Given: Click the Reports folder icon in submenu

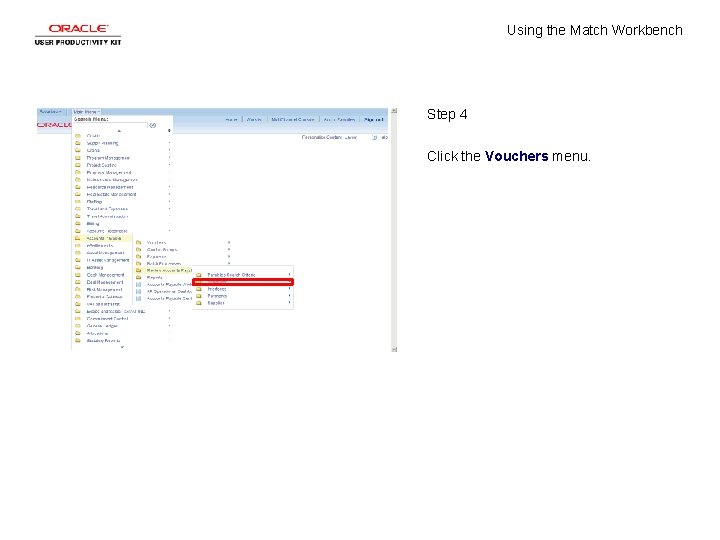Looking at the screenshot, I should (139, 278).
